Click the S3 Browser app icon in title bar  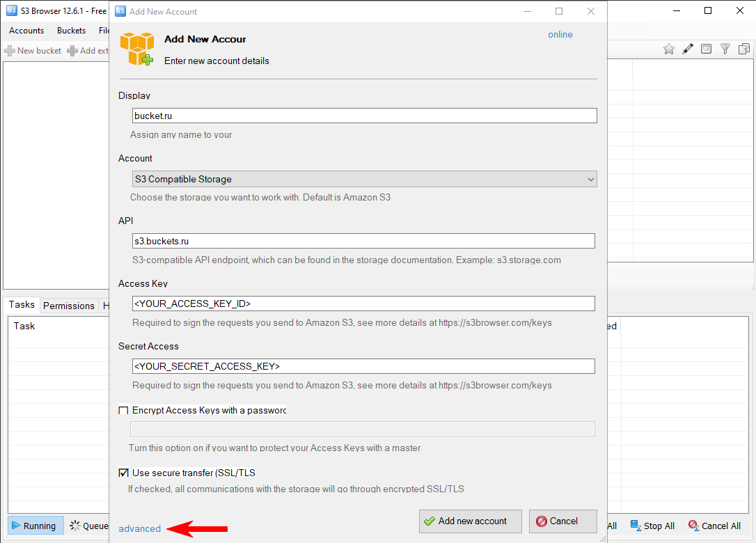[12, 10]
